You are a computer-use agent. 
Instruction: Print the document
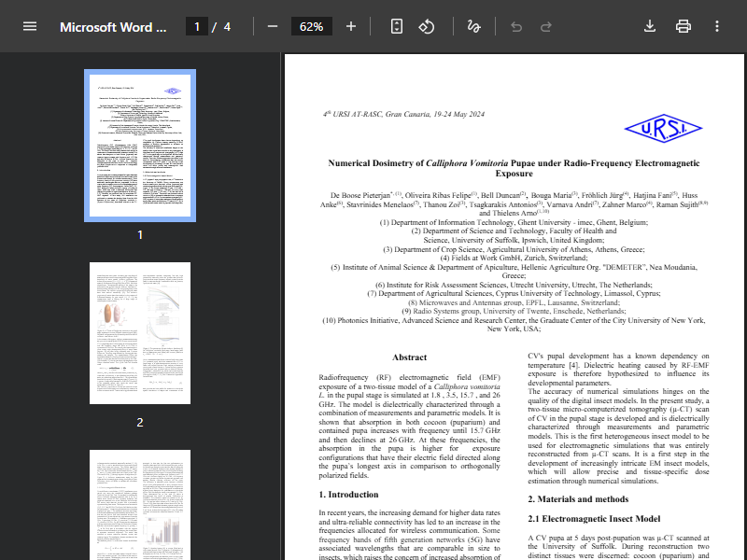pyautogui.click(x=684, y=26)
